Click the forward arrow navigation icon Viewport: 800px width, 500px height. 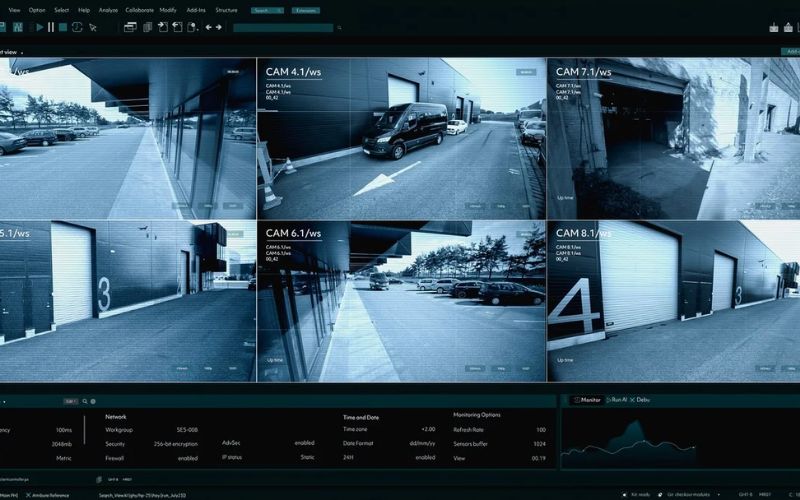point(219,27)
